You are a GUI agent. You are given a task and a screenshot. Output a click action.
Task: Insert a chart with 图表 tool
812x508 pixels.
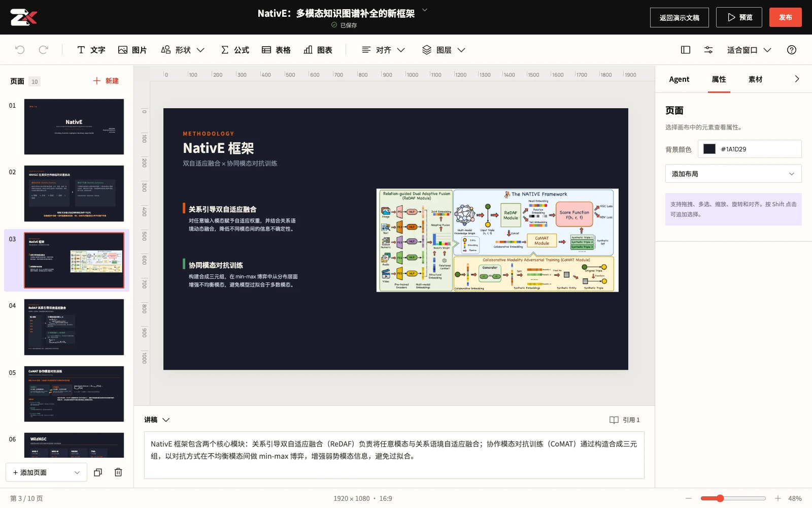pos(318,50)
